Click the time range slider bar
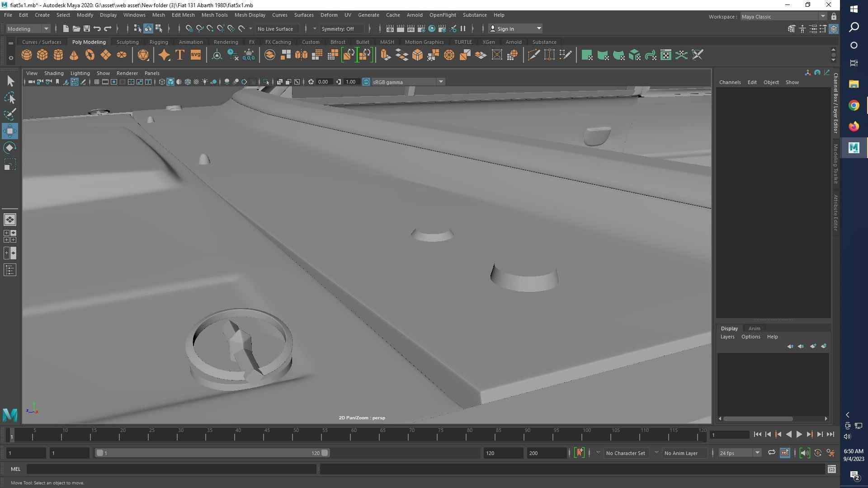 212,453
